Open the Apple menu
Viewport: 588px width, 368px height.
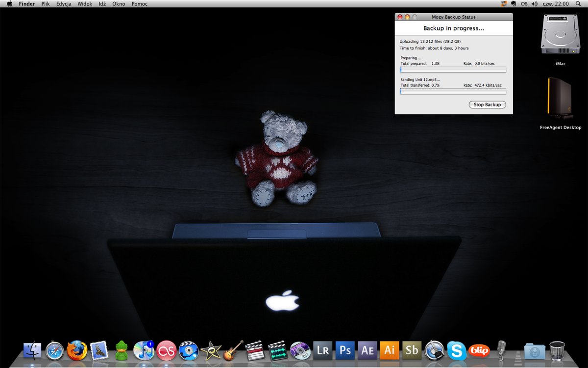click(9, 4)
